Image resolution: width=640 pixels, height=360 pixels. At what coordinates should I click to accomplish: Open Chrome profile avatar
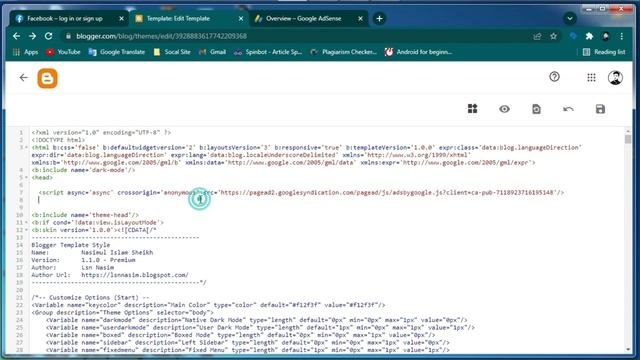pos(605,36)
